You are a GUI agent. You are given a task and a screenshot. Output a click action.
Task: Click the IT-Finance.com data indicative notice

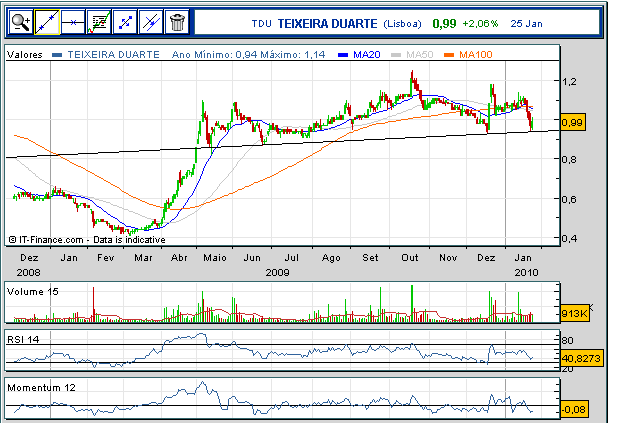[x=87, y=240]
